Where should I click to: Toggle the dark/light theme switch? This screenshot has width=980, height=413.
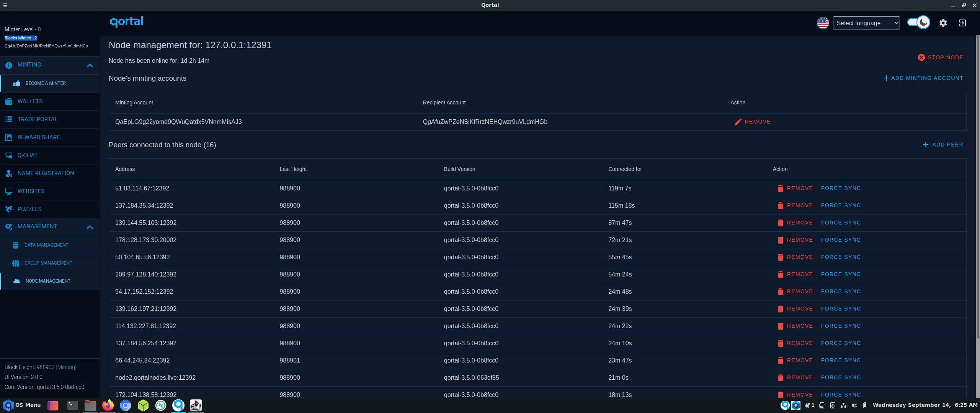(918, 23)
